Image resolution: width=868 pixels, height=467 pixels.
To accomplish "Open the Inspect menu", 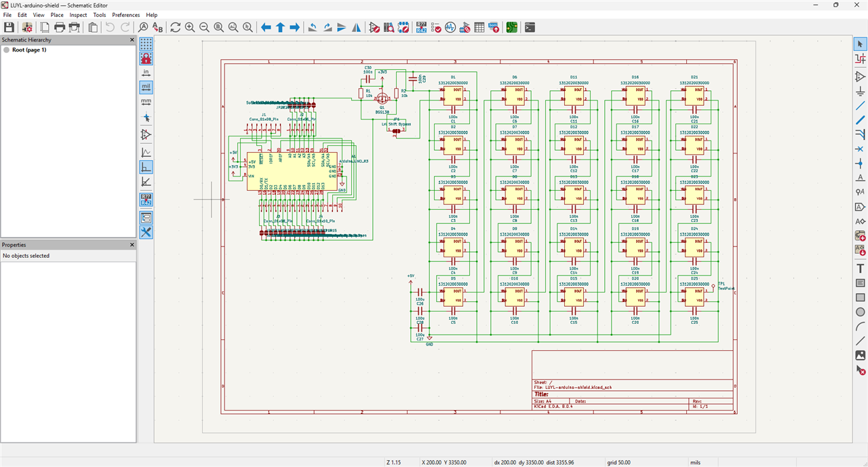I will point(78,15).
